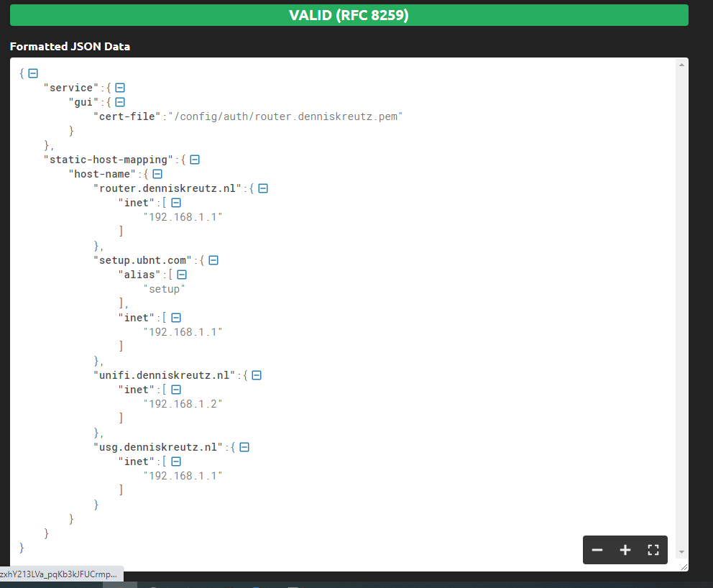
Task: Click the VALID (RFC 8259) banner
Action: click(349, 15)
